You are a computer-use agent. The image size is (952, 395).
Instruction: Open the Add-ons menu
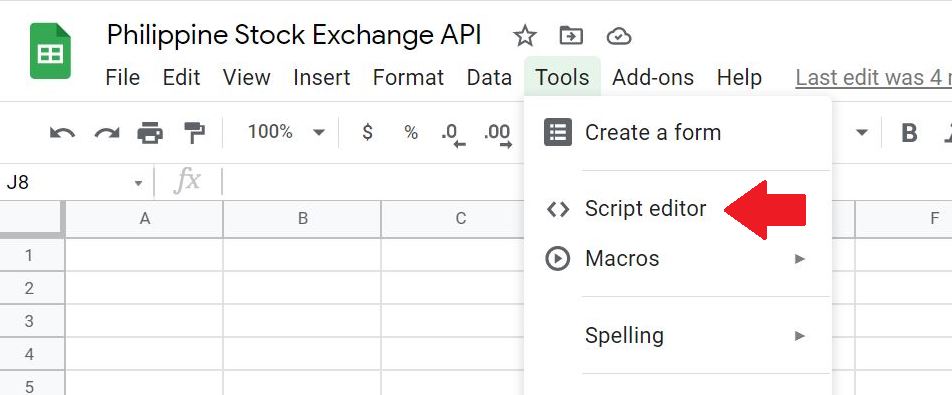pyautogui.click(x=653, y=78)
